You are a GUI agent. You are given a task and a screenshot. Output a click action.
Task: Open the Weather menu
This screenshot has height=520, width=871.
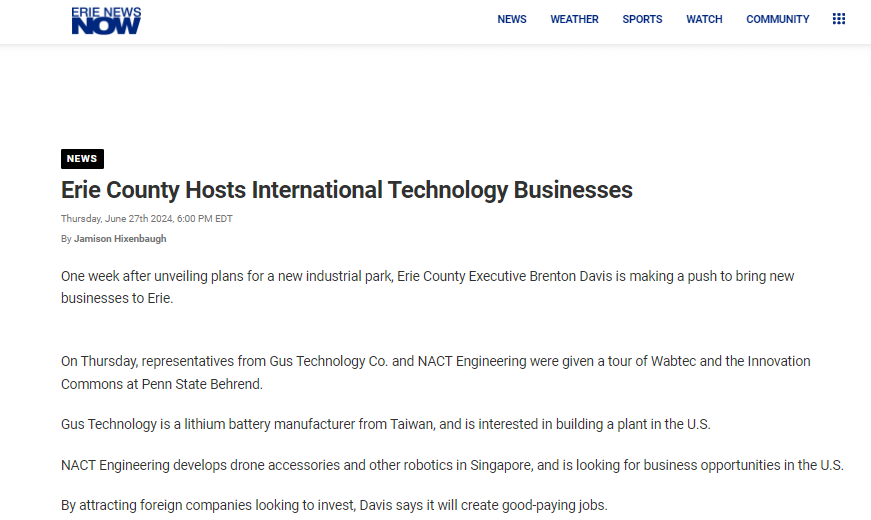pos(574,19)
